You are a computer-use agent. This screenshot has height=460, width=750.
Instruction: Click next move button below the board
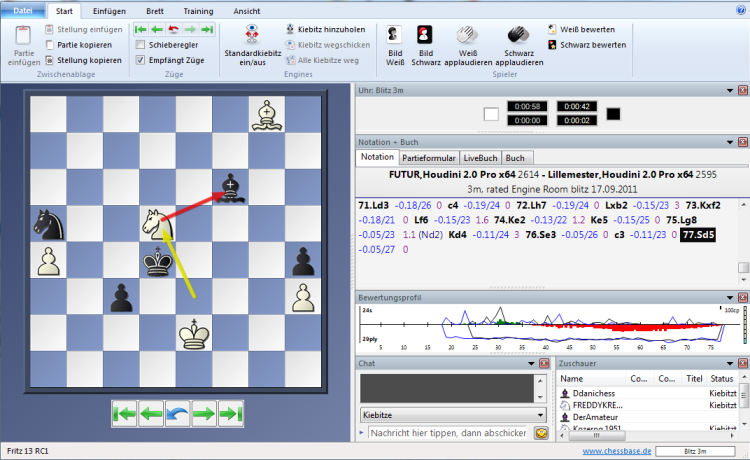204,414
